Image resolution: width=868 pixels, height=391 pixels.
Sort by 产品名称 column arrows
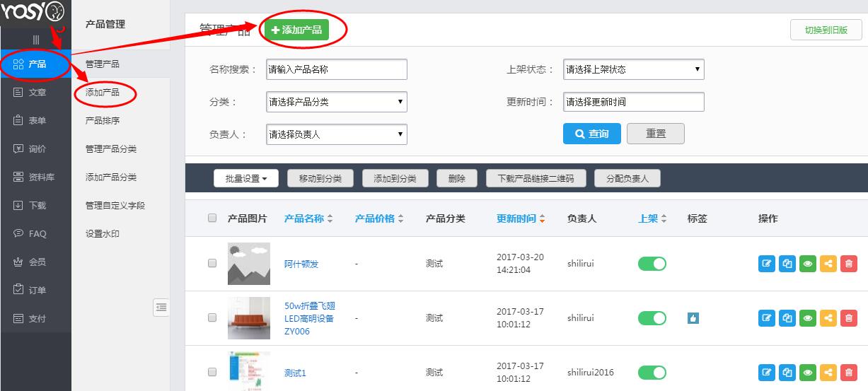point(330,219)
